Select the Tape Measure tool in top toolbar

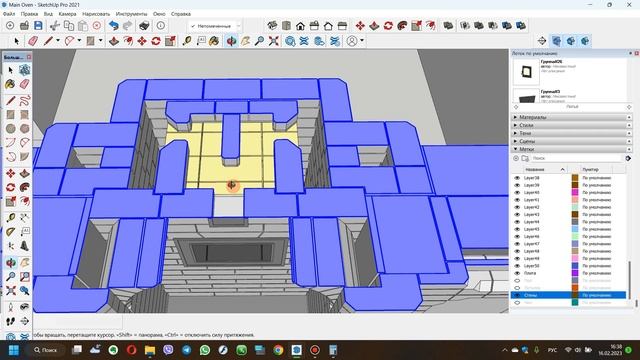point(187,41)
